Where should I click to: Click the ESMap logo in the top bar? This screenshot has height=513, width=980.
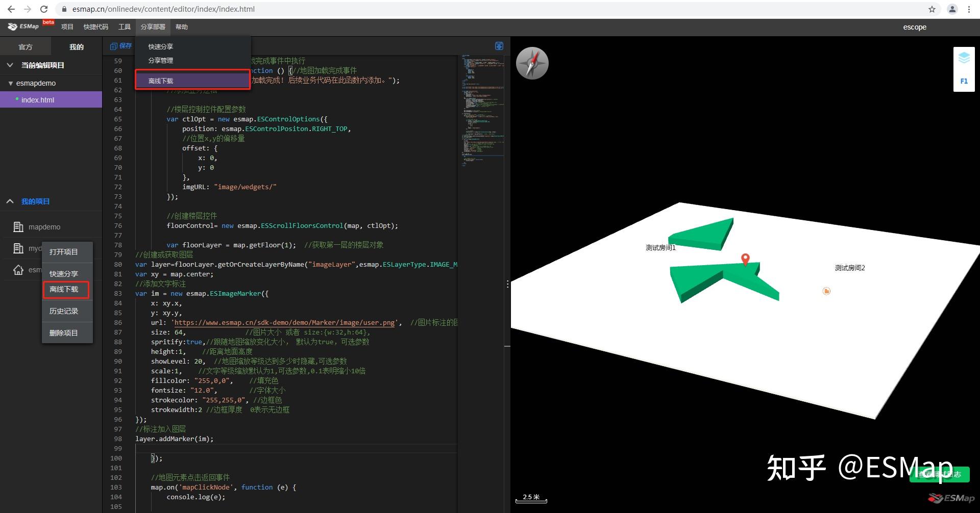pyautogui.click(x=23, y=27)
